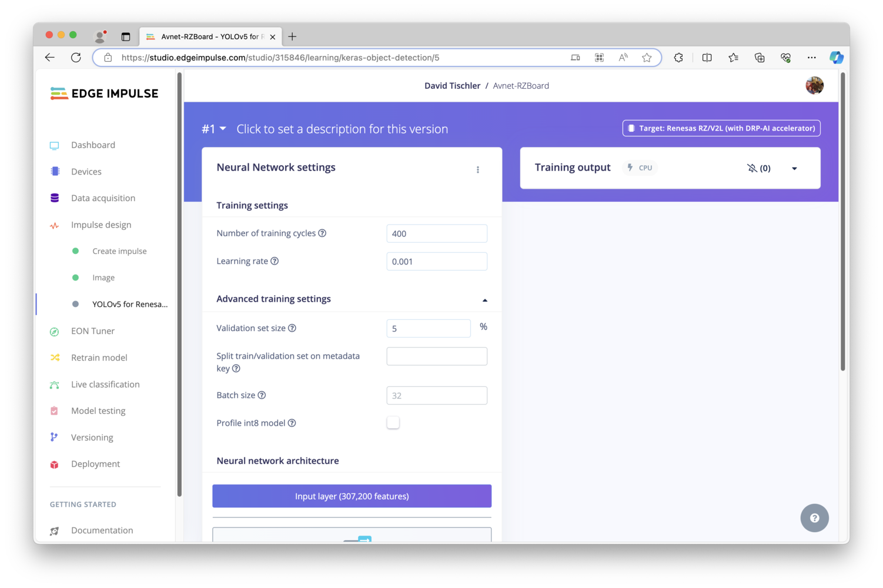Open Data acquisition database icon
The width and height of the screenshot is (883, 588).
(x=55, y=198)
